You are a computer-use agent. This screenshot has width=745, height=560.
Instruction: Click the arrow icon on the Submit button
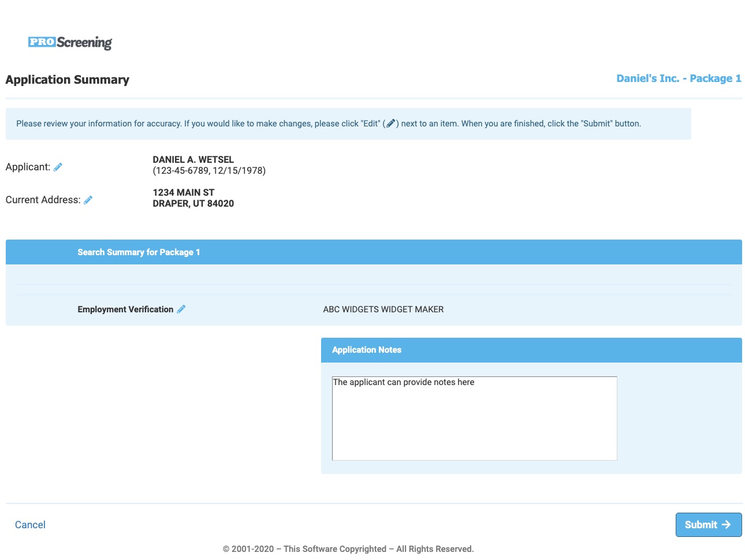(x=727, y=525)
